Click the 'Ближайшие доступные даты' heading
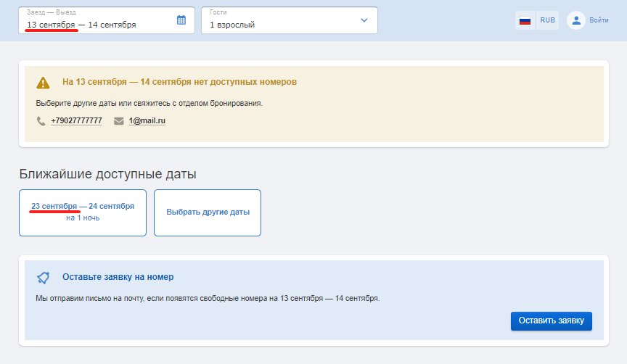Screen dimensions: 627x364 107,174
